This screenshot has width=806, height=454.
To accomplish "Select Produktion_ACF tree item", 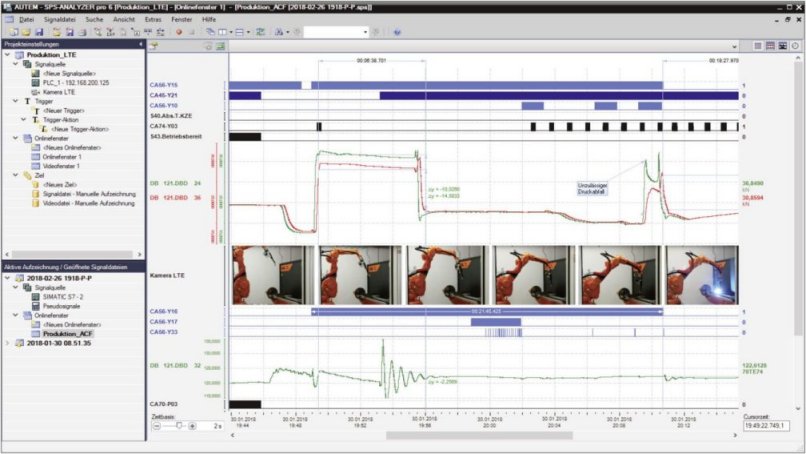I will (67, 334).
